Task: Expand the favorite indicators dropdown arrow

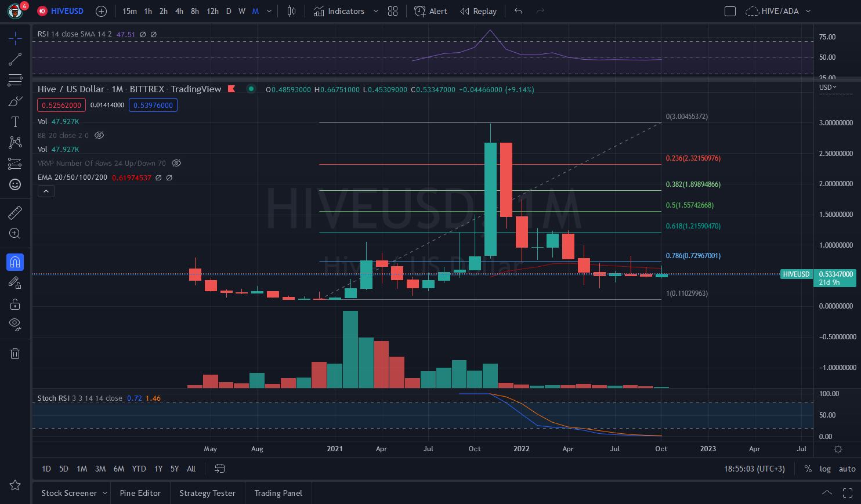Action: tap(376, 11)
